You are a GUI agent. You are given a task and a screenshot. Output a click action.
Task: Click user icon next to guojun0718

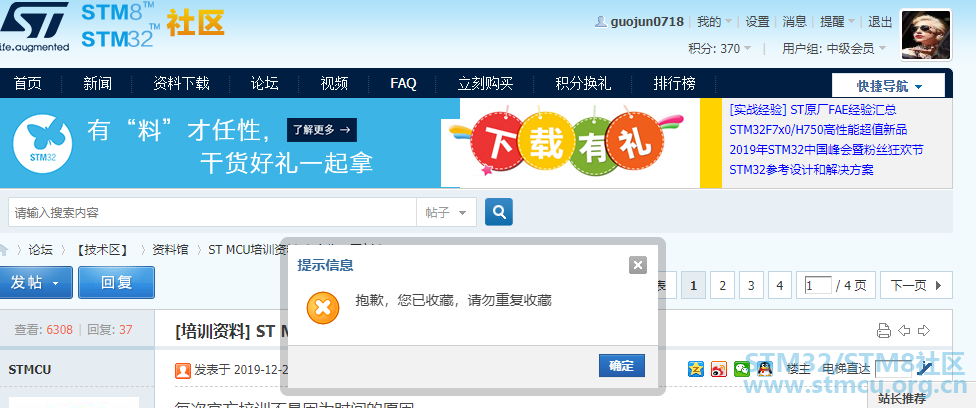point(601,22)
